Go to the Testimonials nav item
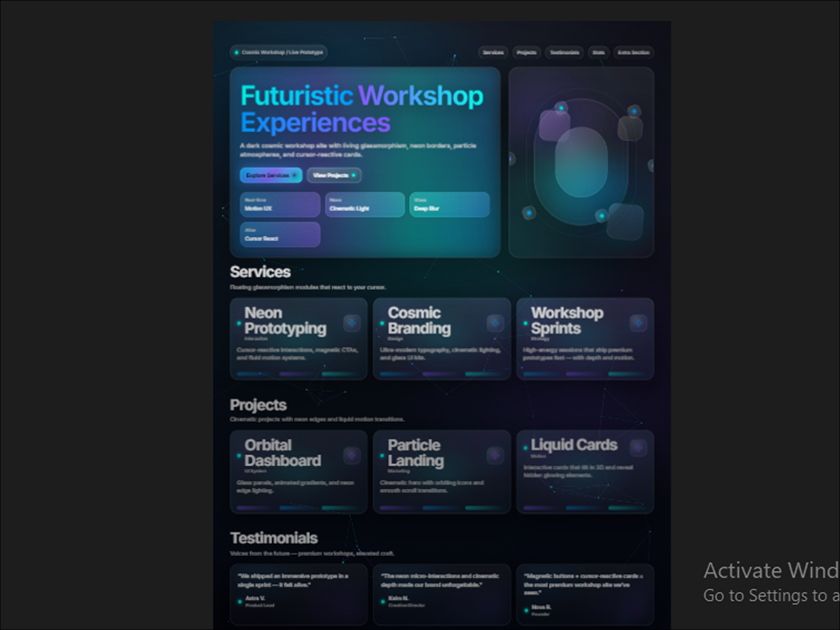Viewport: 840px width, 630px height. click(x=564, y=52)
